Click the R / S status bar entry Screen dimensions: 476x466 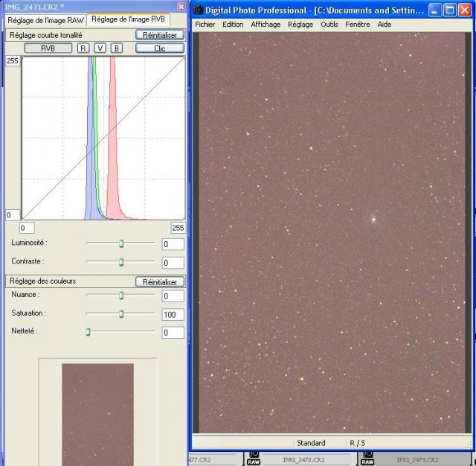click(x=357, y=443)
